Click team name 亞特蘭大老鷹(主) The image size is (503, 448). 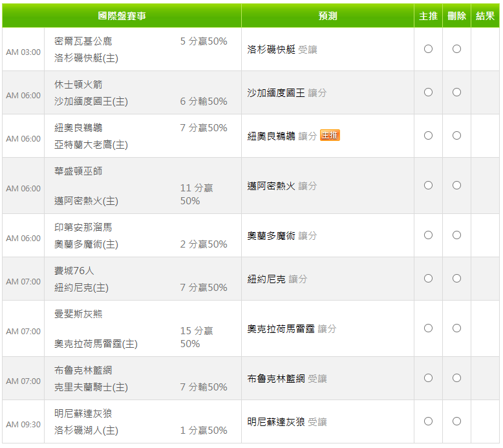(x=91, y=145)
